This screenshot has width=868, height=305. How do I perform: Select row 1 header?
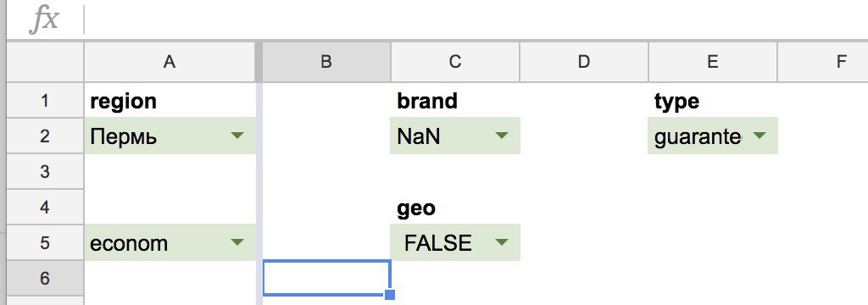[45, 100]
